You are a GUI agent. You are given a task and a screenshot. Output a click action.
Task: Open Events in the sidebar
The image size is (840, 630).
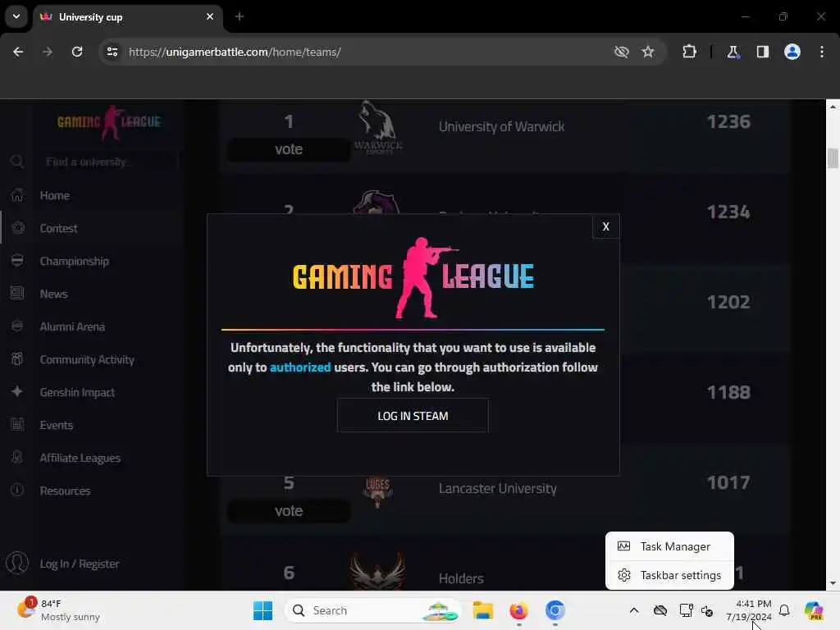pos(57,426)
